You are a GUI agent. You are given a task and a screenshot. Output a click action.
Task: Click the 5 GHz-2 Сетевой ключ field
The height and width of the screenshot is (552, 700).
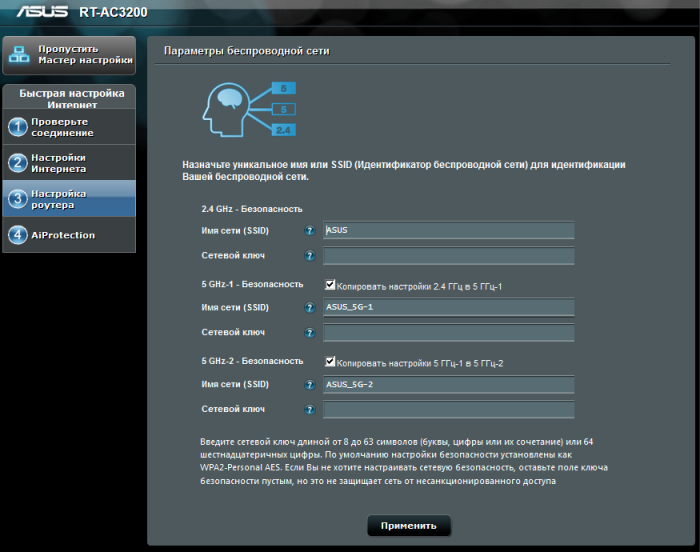449,410
